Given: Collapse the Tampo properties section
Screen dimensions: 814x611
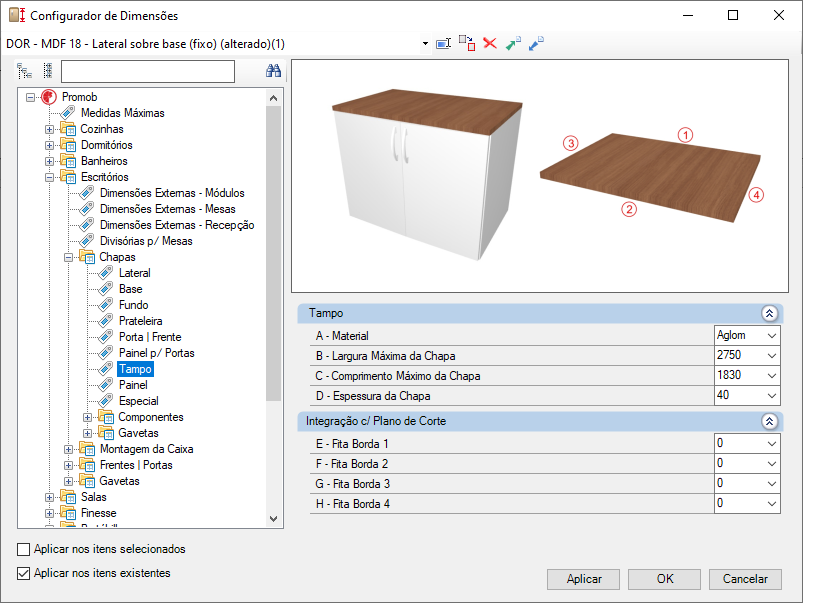Looking at the screenshot, I should pyautogui.click(x=769, y=313).
